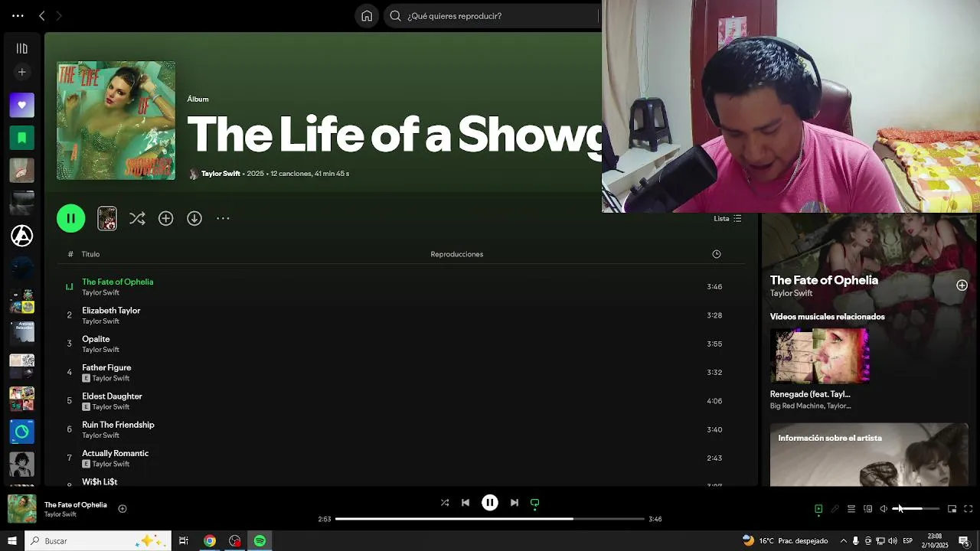The height and width of the screenshot is (551, 980).
Task: Add current song to liked via bottom bar plus
Action: (x=122, y=509)
